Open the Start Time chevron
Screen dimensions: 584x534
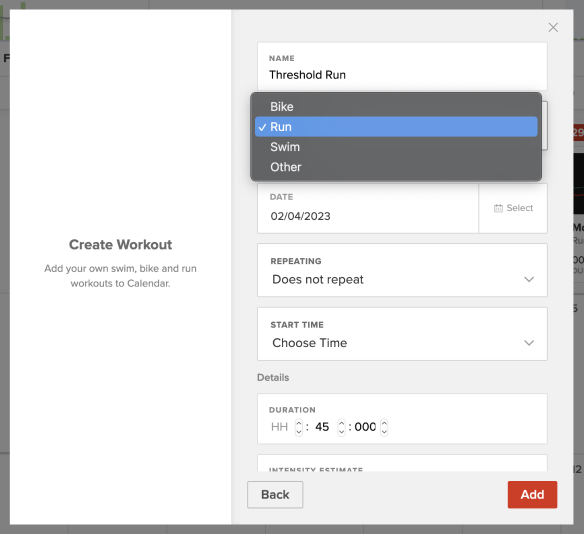point(529,343)
